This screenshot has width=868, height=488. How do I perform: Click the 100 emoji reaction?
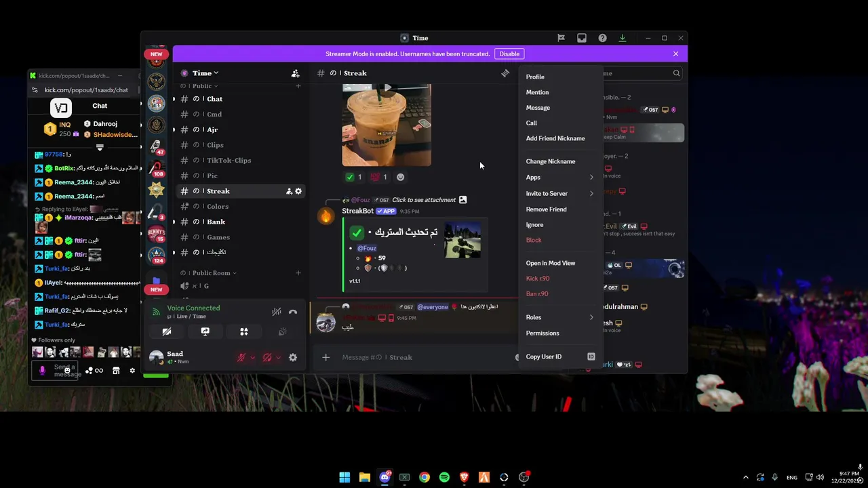coord(379,177)
